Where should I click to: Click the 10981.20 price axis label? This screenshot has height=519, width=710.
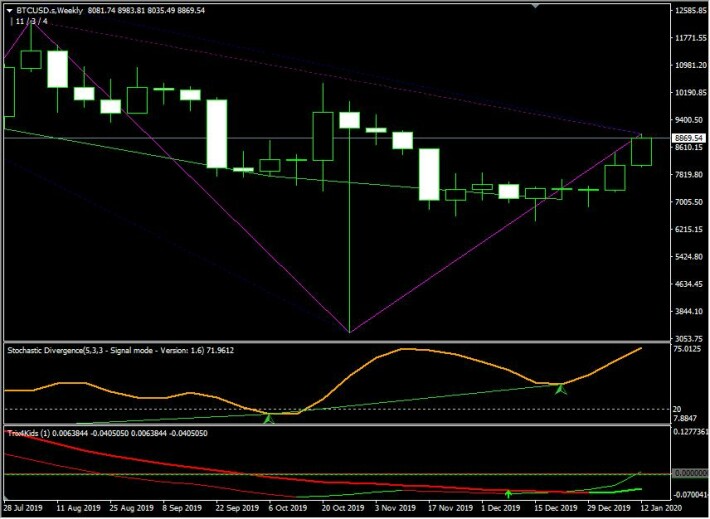point(690,65)
